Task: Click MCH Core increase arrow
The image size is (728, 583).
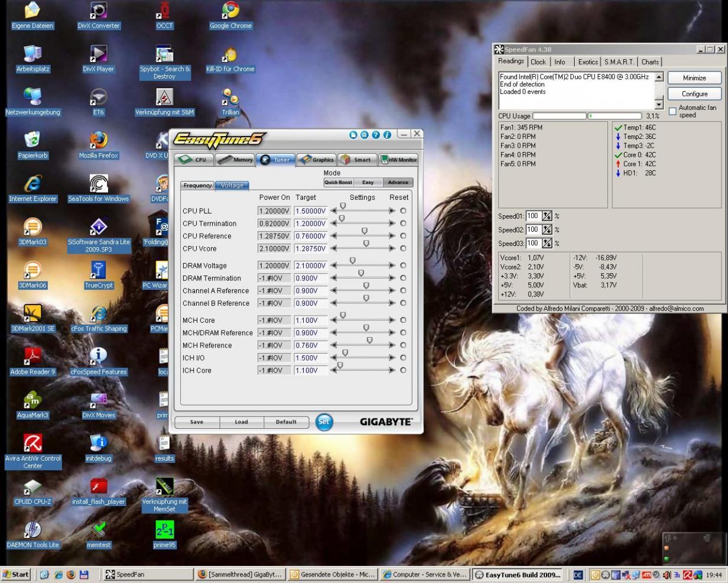Action: [x=392, y=320]
